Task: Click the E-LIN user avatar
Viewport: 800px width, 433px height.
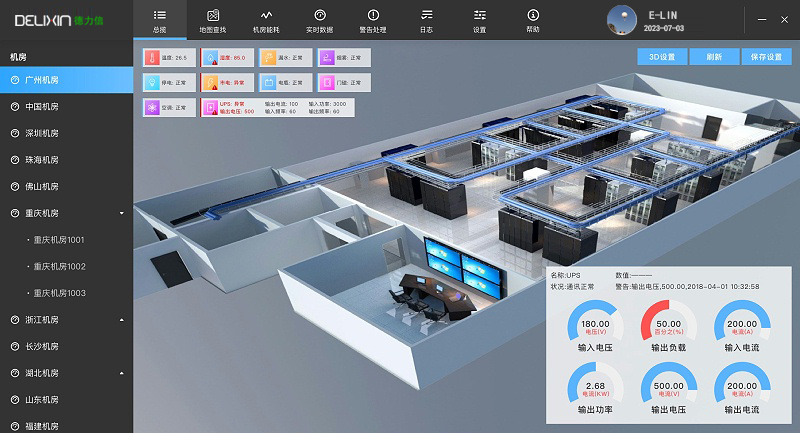Action: pyautogui.click(x=620, y=19)
